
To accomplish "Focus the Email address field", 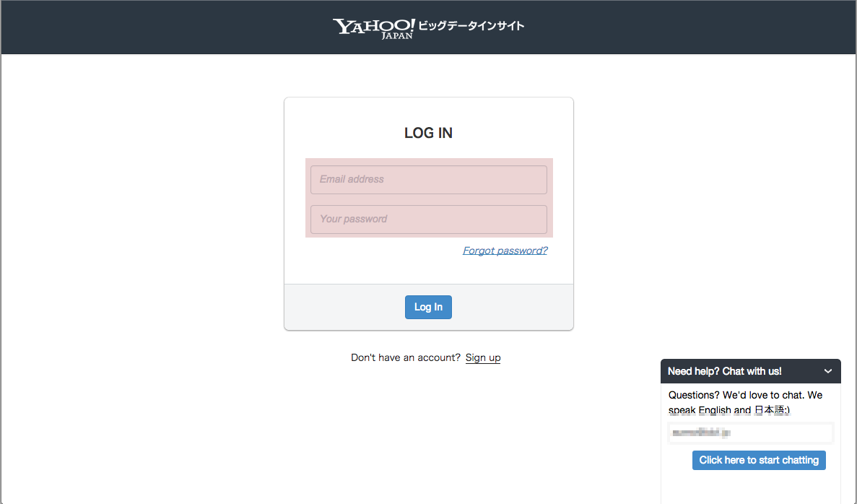I will coord(429,179).
